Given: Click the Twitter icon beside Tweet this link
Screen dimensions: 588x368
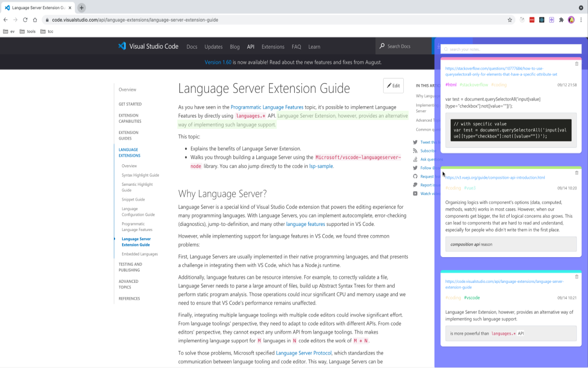Looking at the screenshot, I should click(415, 142).
